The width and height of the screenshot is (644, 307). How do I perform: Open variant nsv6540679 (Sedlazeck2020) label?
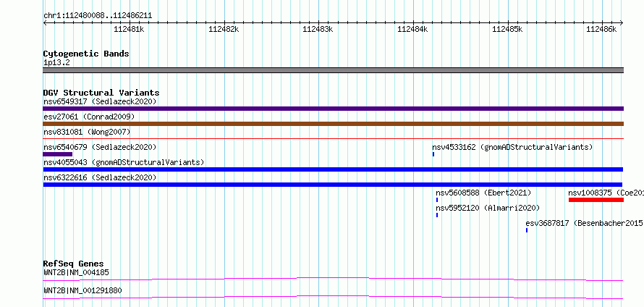click(x=100, y=147)
